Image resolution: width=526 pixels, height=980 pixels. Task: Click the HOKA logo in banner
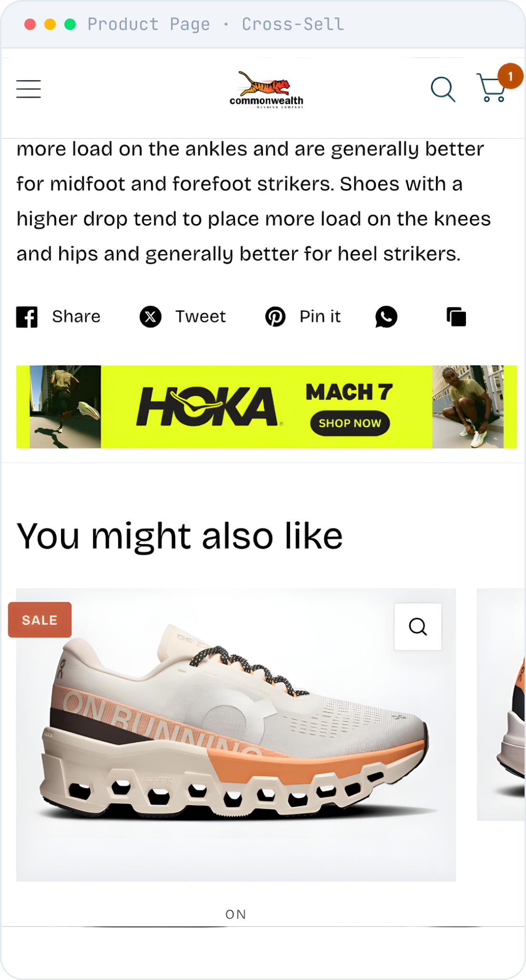click(208, 406)
